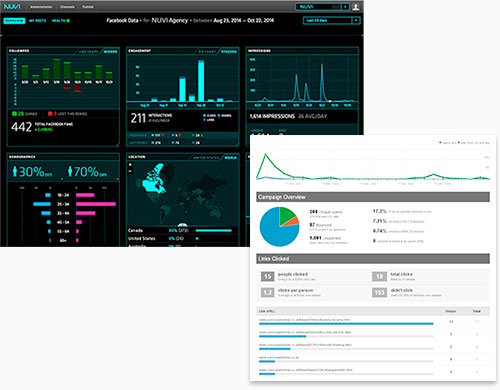Click the green Health status indicator
Screen dimensions: 500x390
tap(68, 21)
